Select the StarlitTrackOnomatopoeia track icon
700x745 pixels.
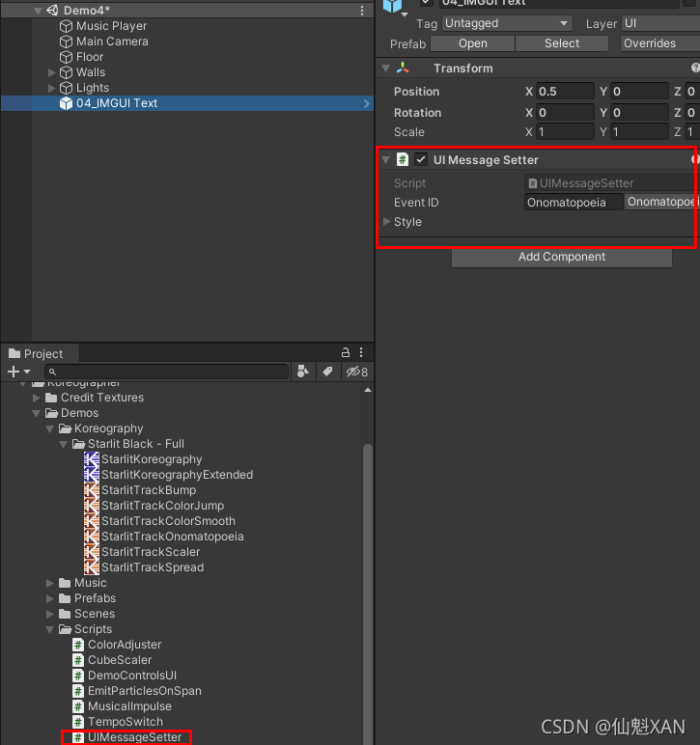(x=92, y=537)
